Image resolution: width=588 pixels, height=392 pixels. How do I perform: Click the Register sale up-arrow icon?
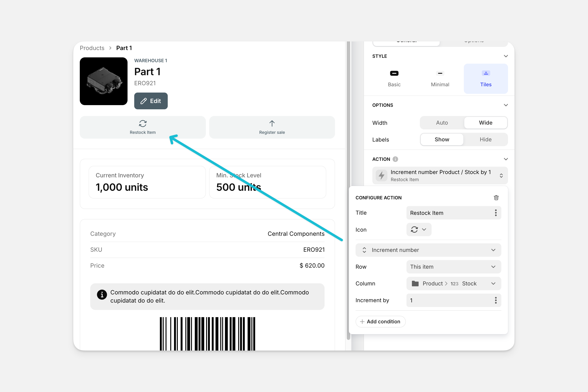272,123
